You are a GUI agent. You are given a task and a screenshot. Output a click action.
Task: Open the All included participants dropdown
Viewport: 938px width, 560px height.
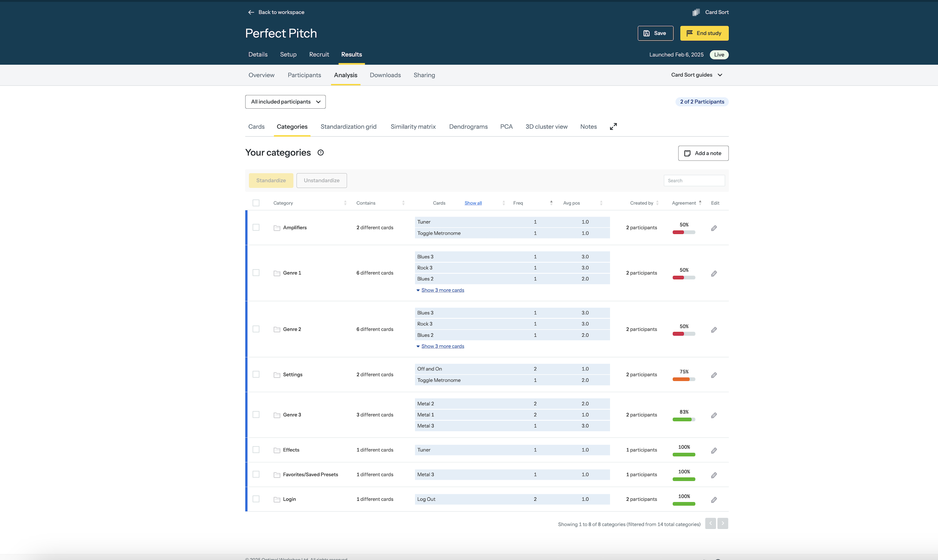pos(285,102)
